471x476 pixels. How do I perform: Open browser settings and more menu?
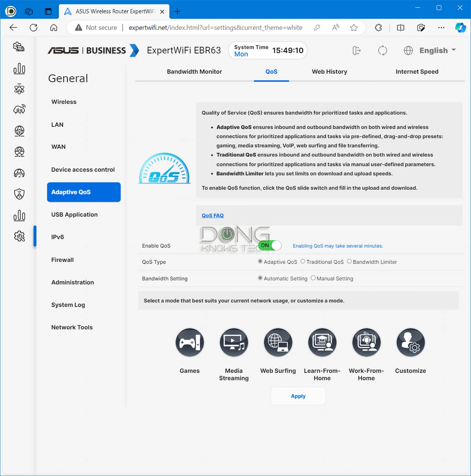pos(441,27)
